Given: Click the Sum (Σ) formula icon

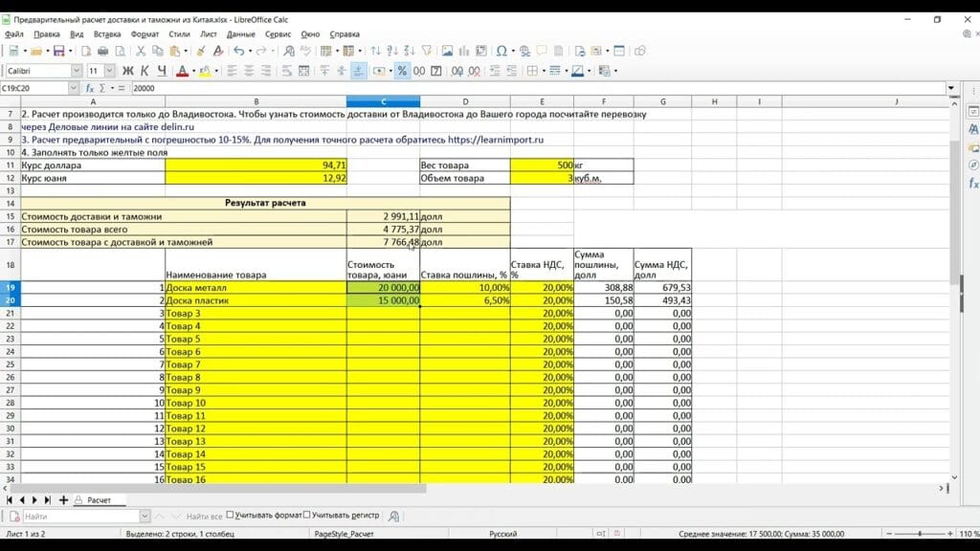Looking at the screenshot, I should (x=102, y=88).
